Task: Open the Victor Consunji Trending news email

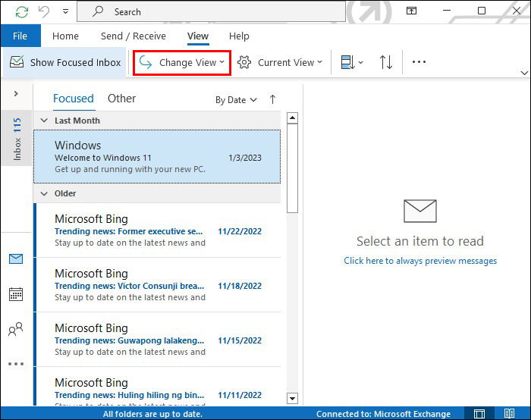Action: pos(157,285)
